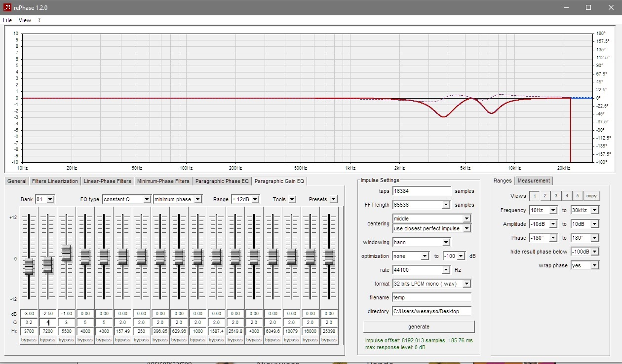Open the View menu

[x=25, y=20]
